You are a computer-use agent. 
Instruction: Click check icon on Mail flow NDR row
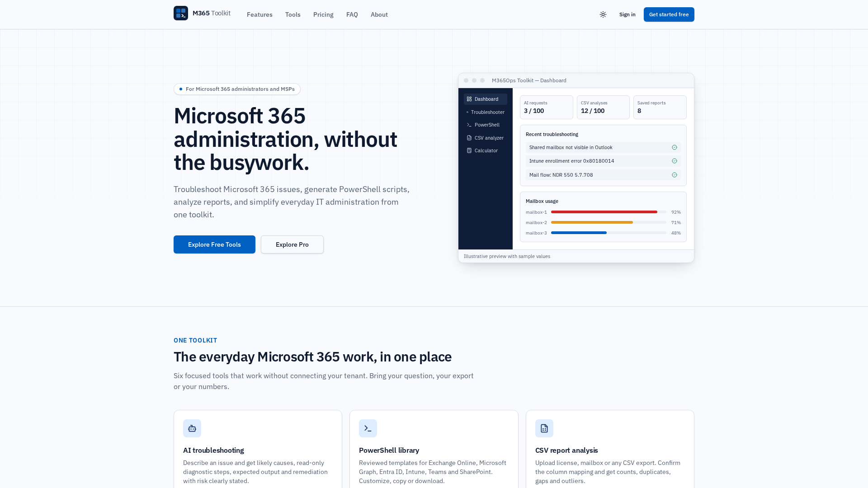(x=675, y=175)
